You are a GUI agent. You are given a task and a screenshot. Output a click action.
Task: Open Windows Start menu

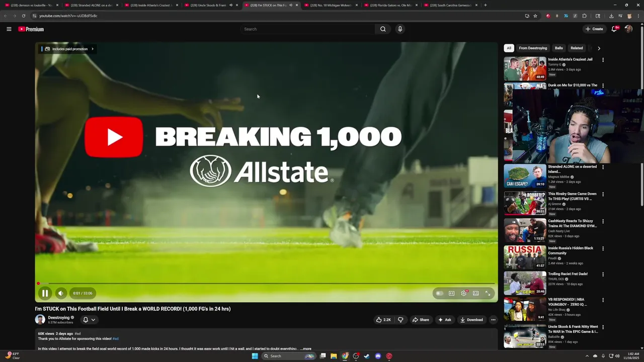coord(255,356)
